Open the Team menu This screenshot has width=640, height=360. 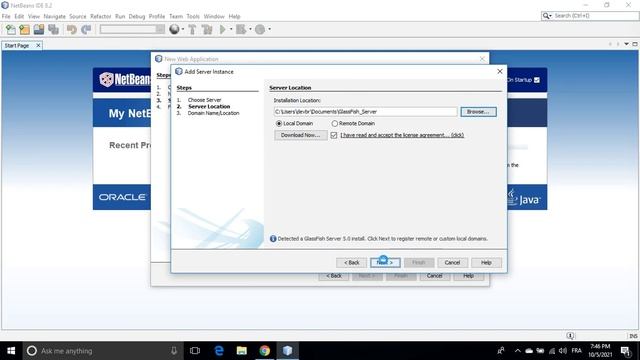click(176, 16)
